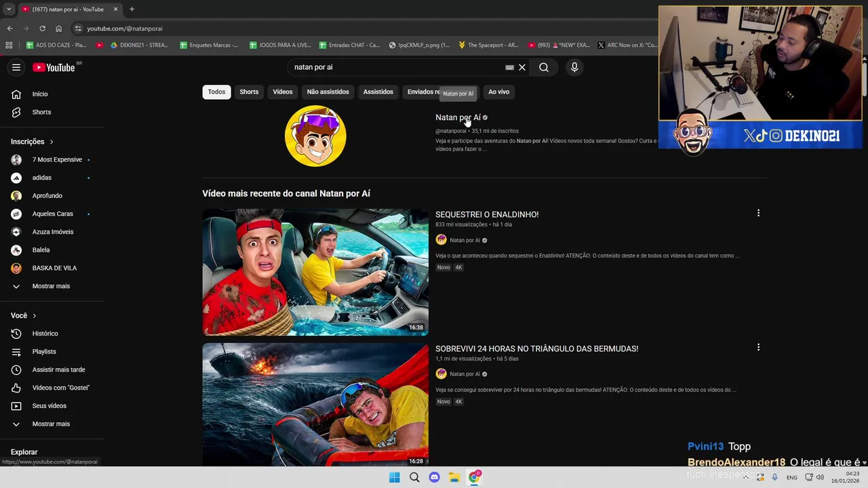
Task: Play the SEQUESTREI O ENALDINHO thumbnail
Action: 315,272
